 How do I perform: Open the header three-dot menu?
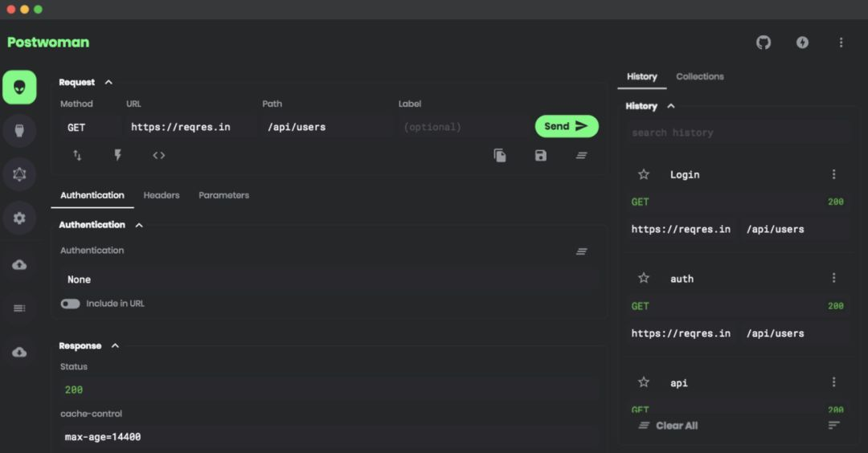[x=841, y=43]
